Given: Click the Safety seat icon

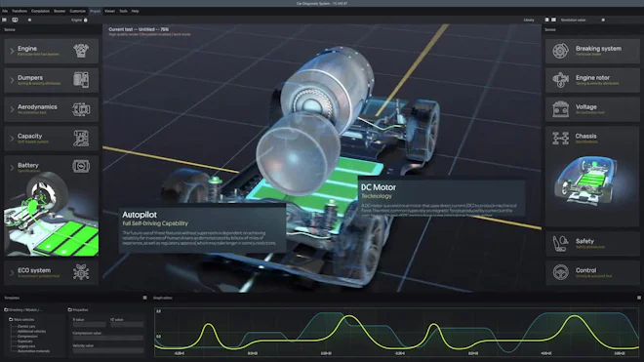Looking at the screenshot, I should coord(560,243).
